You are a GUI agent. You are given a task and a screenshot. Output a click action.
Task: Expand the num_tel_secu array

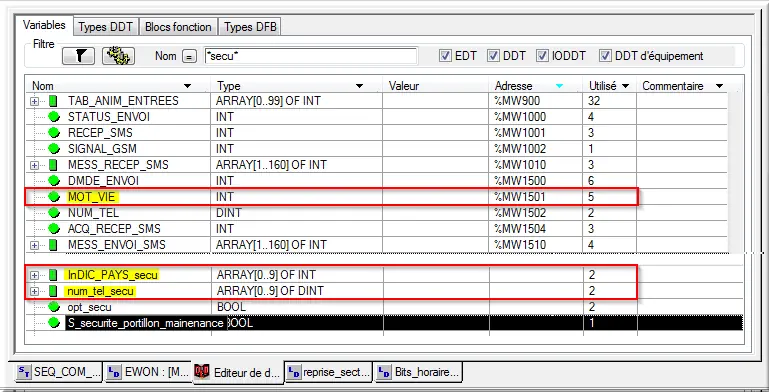35,291
